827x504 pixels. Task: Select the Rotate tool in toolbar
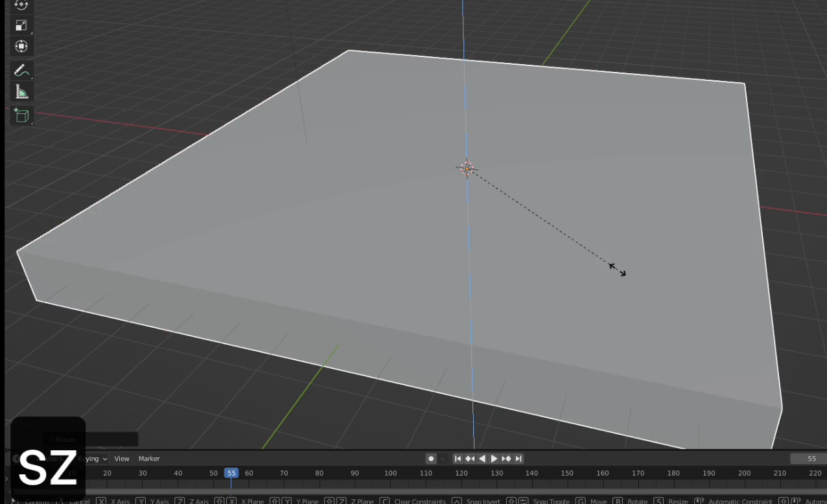click(21, 5)
